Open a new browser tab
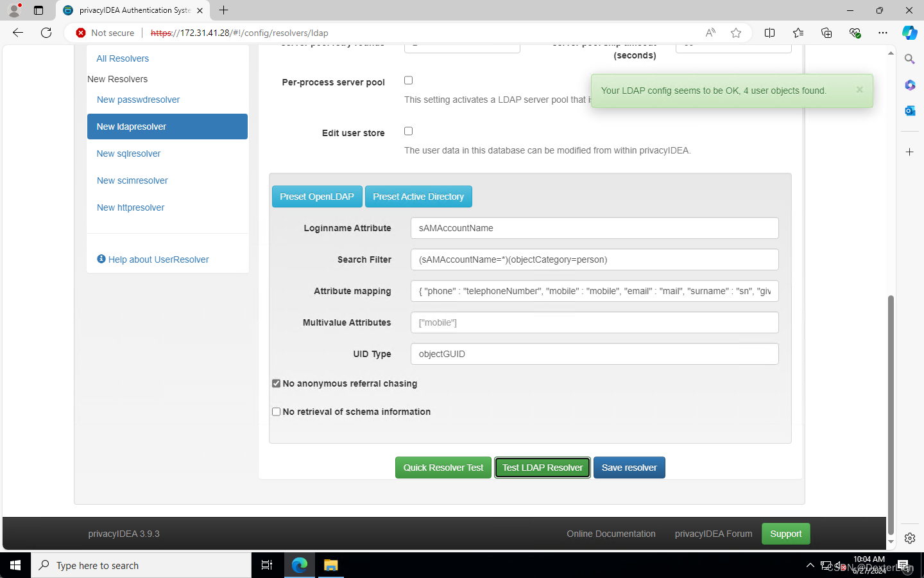 tap(223, 10)
